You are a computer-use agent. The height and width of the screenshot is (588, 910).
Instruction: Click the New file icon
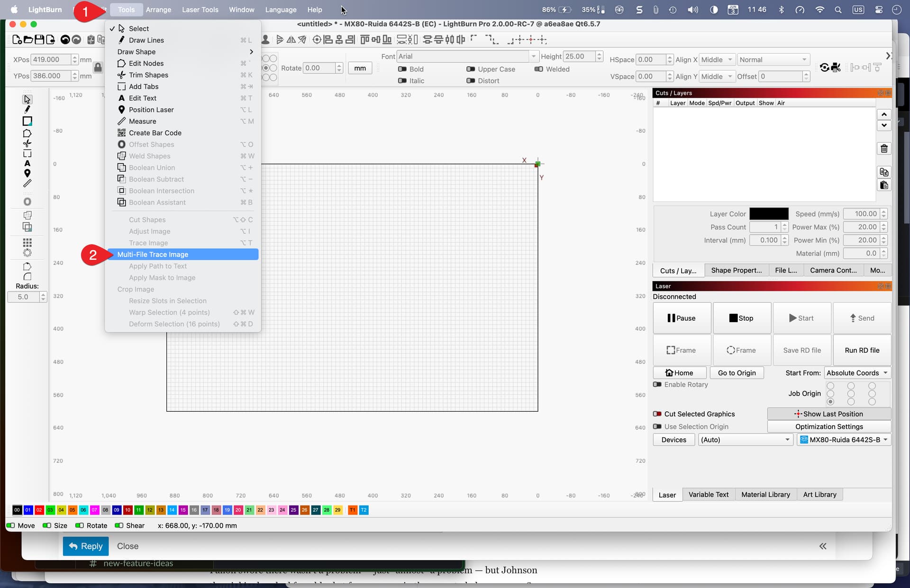pyautogui.click(x=17, y=40)
